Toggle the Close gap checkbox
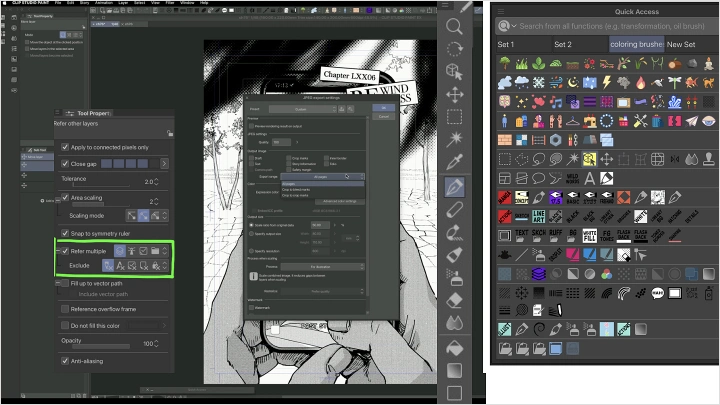 pos(65,163)
